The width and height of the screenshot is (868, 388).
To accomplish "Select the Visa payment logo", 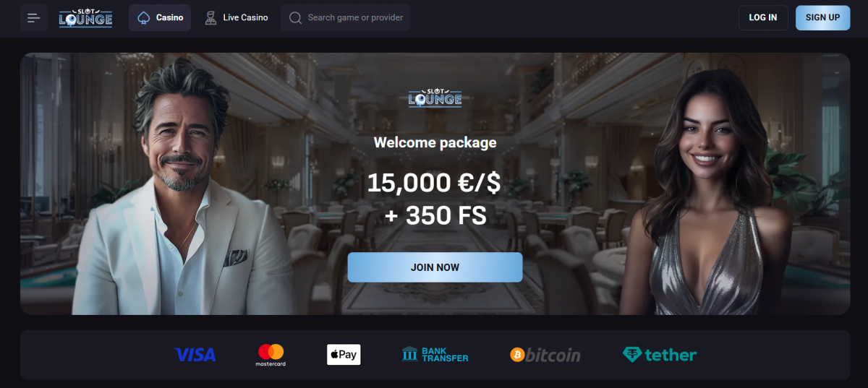I will click(x=195, y=355).
